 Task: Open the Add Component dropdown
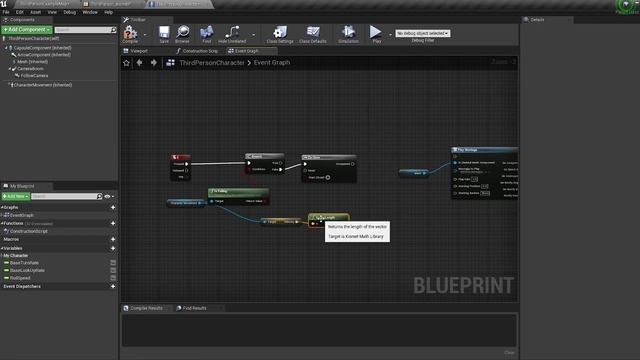point(27,30)
